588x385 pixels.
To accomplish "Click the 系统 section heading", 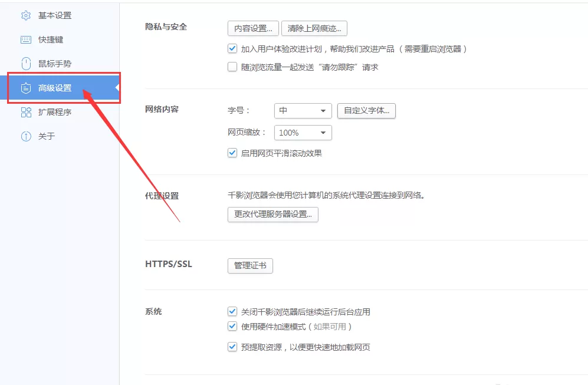I will [153, 311].
